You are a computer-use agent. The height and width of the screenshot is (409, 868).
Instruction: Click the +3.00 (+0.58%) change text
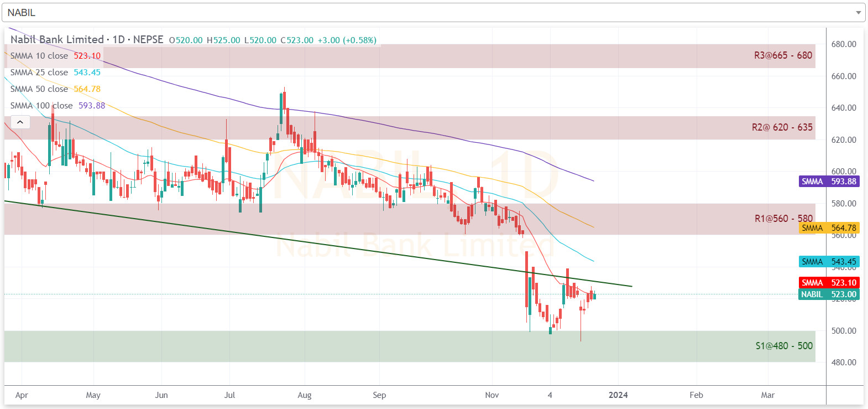tap(347, 40)
